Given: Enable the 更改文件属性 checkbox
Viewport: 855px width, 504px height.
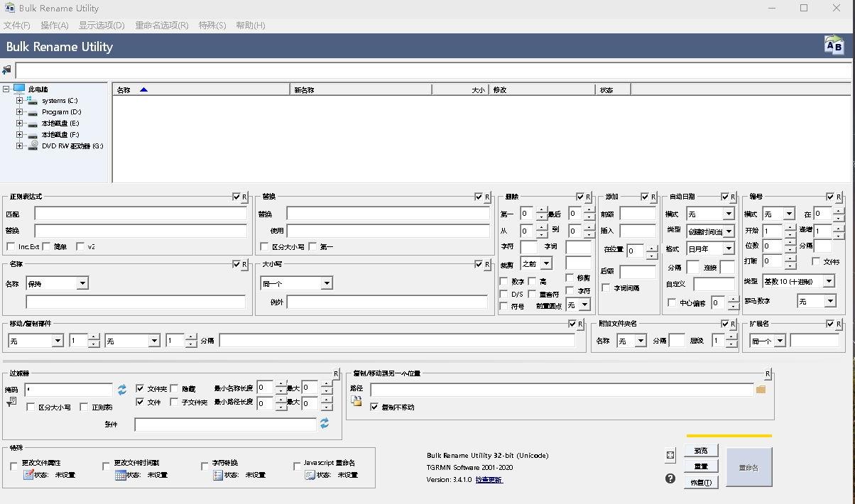Looking at the screenshot, I should 14,466.
